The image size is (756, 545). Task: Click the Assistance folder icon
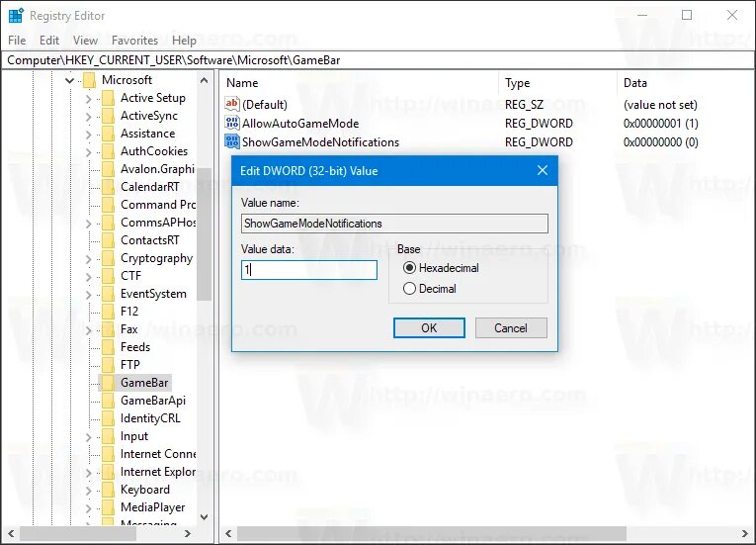(108, 134)
